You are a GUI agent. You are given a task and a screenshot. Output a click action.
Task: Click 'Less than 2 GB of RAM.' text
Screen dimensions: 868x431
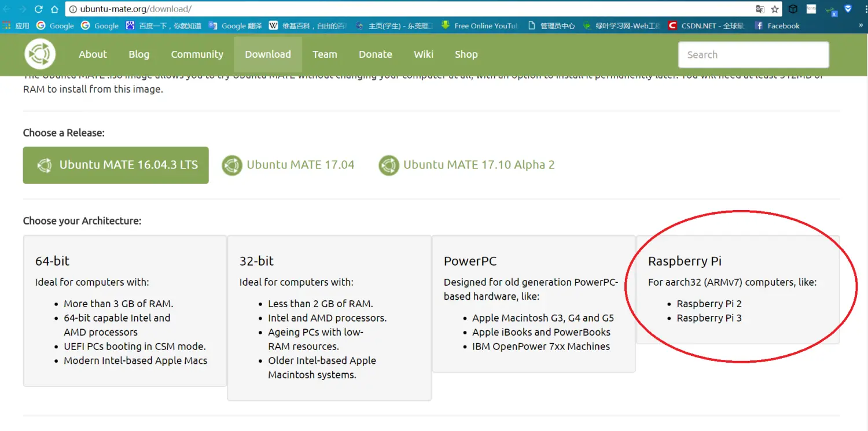pyautogui.click(x=321, y=304)
